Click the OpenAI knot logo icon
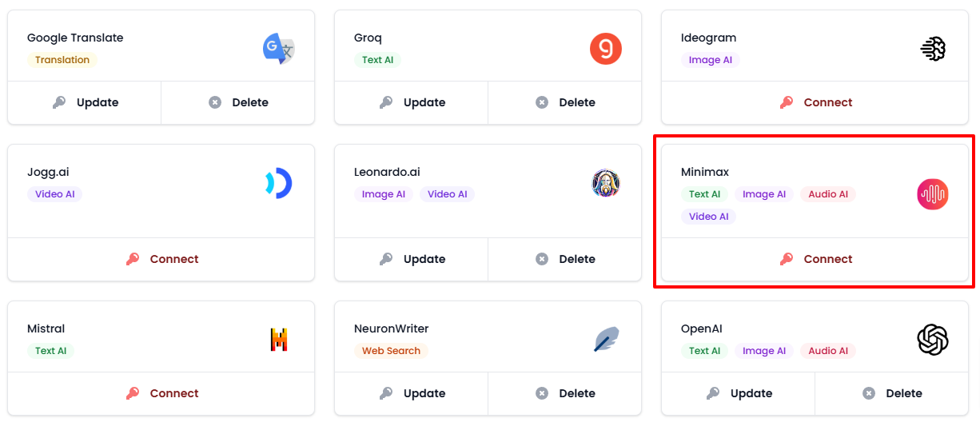This screenshot has height=430, width=980. coord(933,340)
